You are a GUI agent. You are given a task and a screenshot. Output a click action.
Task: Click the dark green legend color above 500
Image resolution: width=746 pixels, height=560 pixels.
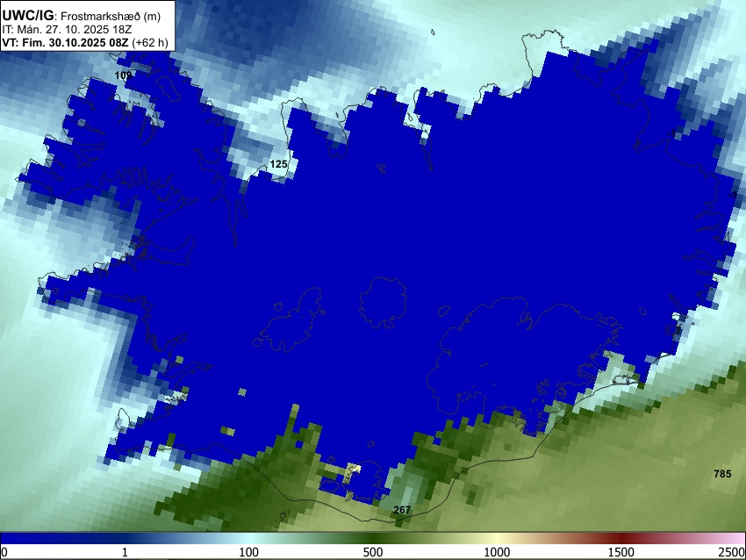click(373, 539)
